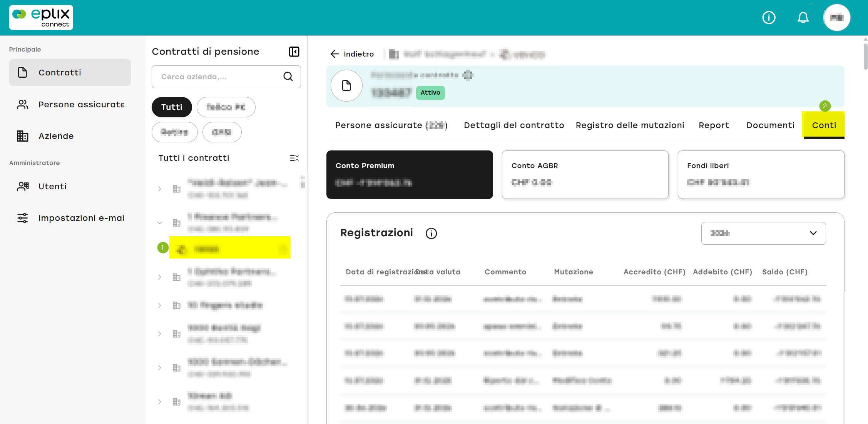Select the Conti tab

pyautogui.click(x=824, y=125)
